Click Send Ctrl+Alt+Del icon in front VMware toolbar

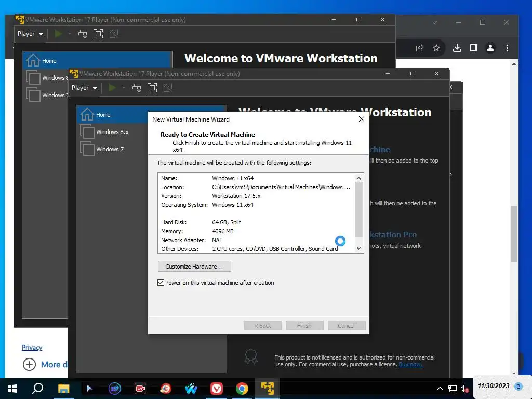[137, 88]
